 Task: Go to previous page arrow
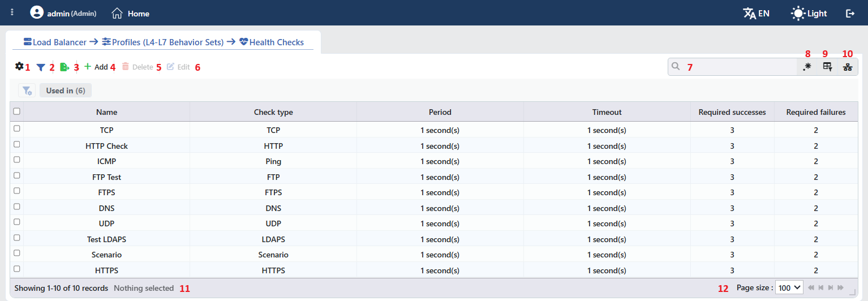(821, 288)
